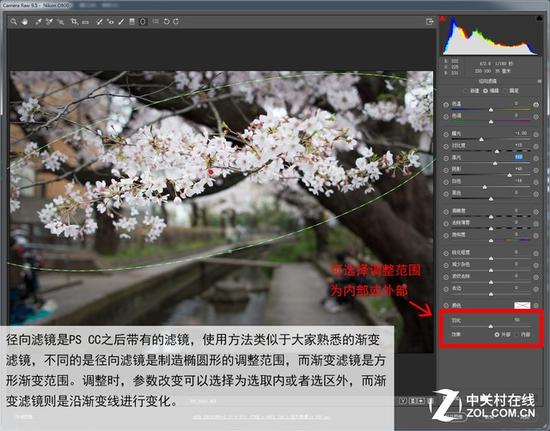Click plus icon for 色调 Tint

(536, 117)
